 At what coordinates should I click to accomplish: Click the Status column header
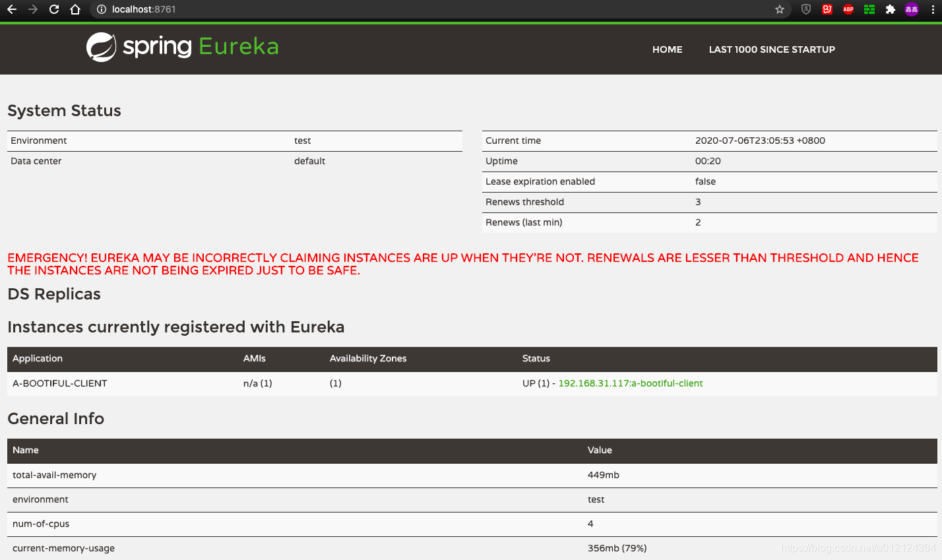tap(536, 358)
